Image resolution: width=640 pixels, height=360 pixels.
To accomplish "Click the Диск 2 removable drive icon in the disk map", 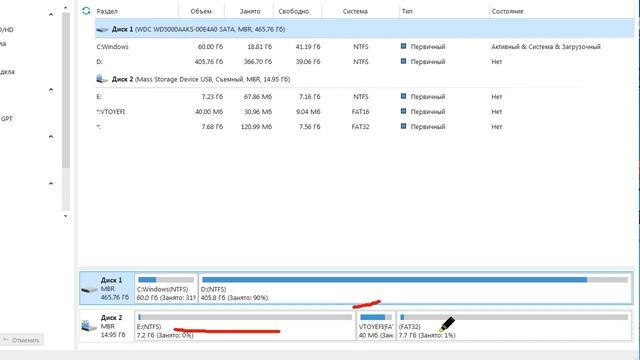I will 89,326.
